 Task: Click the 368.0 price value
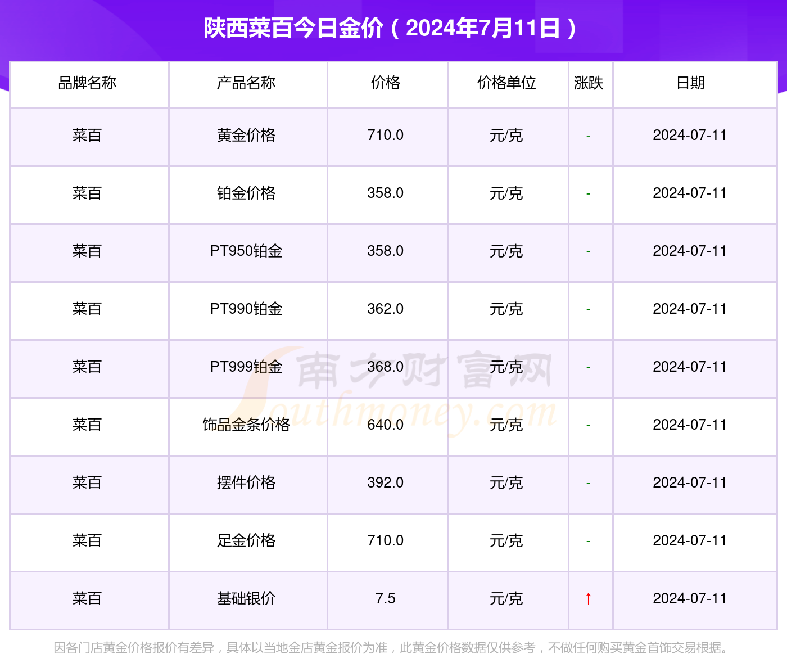point(386,367)
